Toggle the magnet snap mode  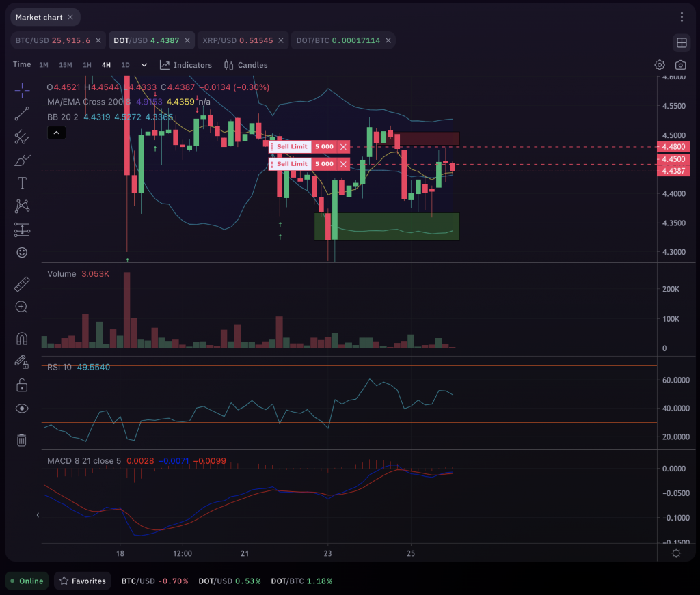[x=22, y=339]
